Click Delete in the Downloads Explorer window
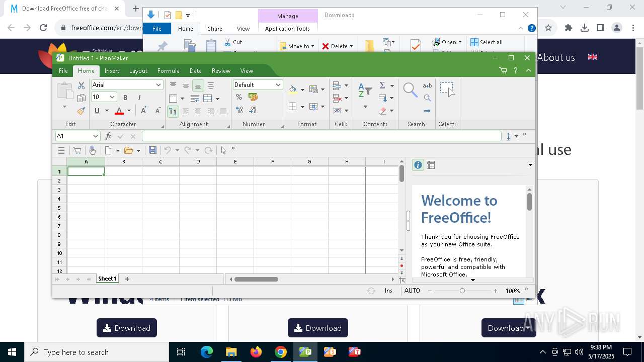The height and width of the screenshot is (362, 644). 338,46
